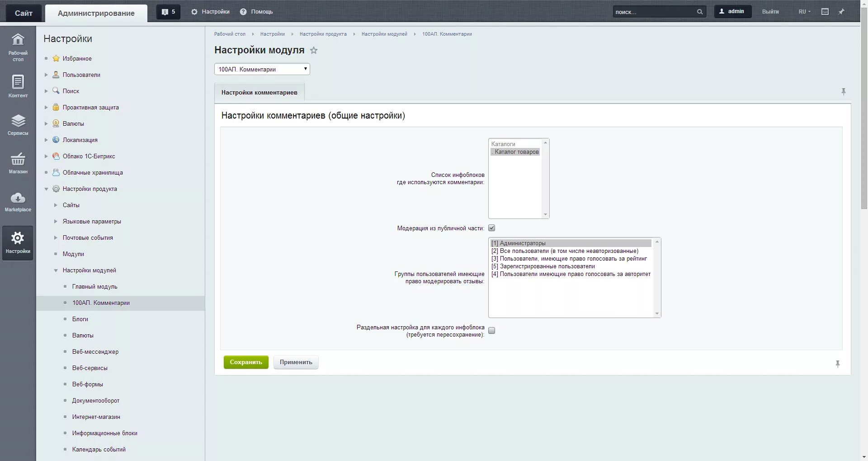
Task: Open Модули item in settings tree
Action: point(73,254)
